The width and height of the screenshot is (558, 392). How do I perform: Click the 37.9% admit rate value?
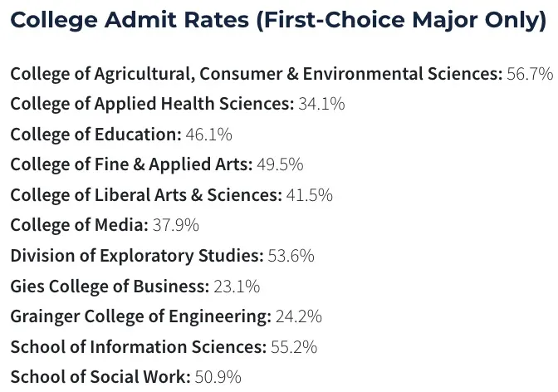coord(175,225)
